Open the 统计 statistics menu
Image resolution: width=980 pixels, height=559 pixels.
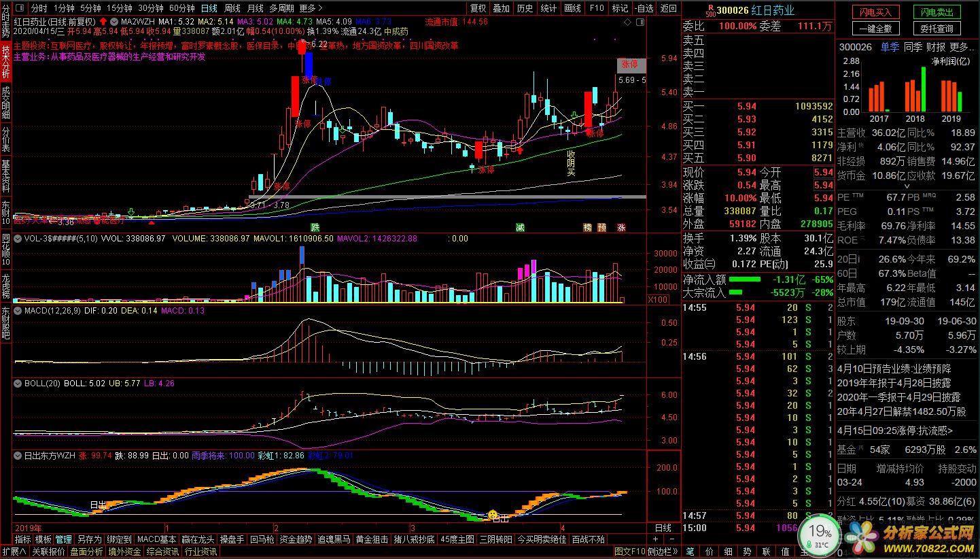pyautogui.click(x=548, y=8)
